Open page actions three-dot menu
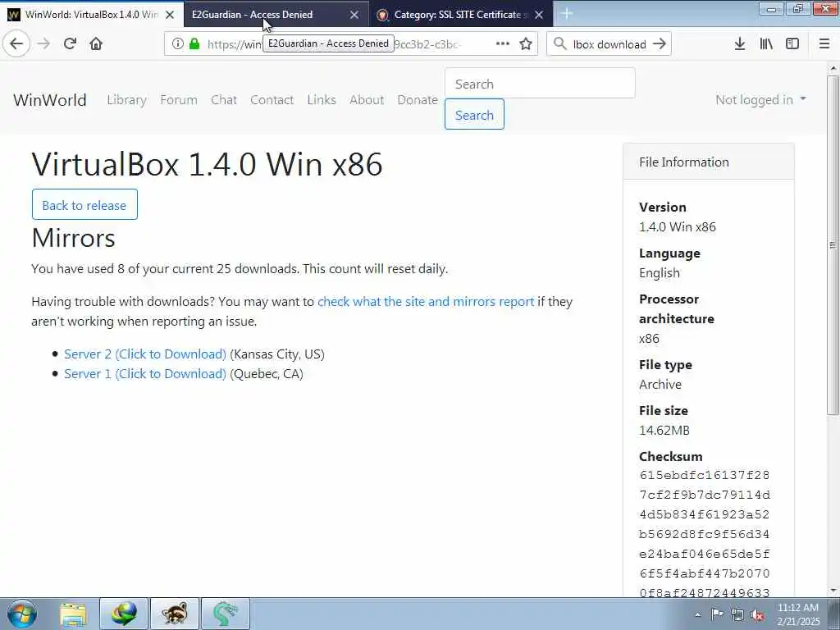This screenshot has width=840, height=630. [x=503, y=44]
